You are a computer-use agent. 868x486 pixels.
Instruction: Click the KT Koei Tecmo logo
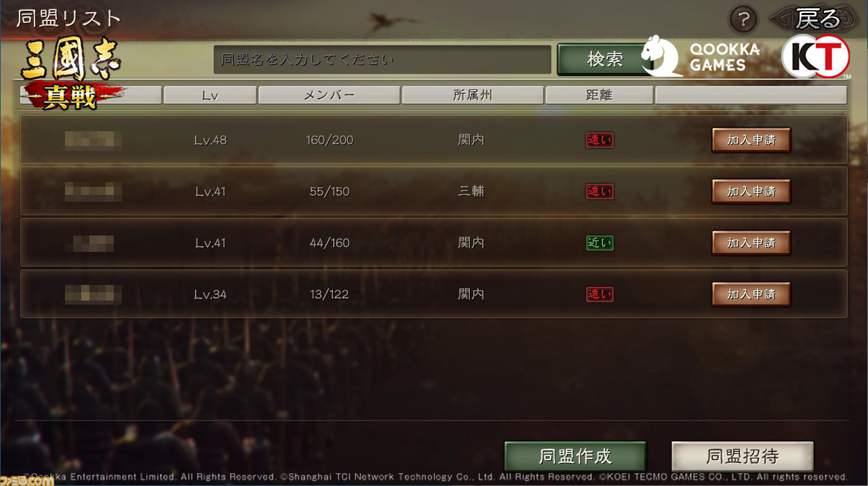pyautogui.click(x=815, y=56)
